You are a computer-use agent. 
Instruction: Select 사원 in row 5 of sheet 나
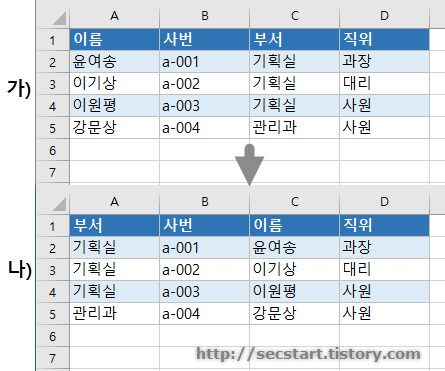384,313
